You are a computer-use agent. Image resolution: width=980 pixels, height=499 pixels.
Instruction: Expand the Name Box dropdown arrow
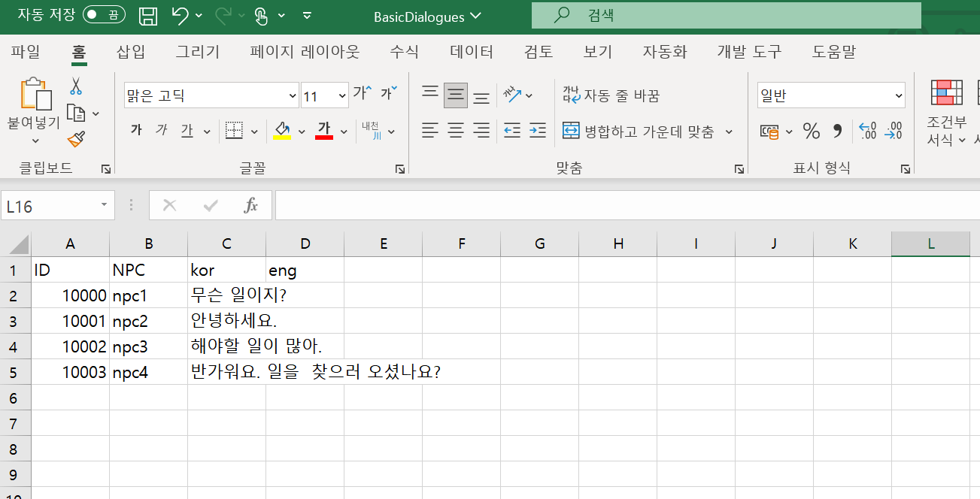pyautogui.click(x=104, y=206)
